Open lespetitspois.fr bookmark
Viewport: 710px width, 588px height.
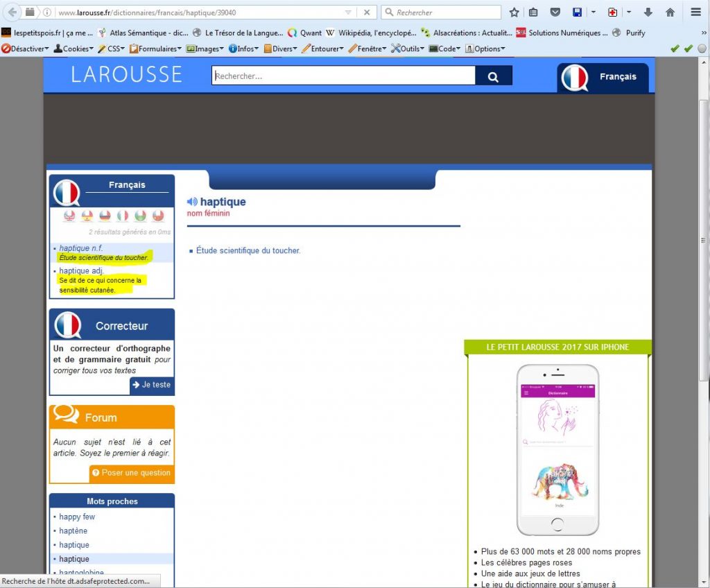tap(47, 33)
